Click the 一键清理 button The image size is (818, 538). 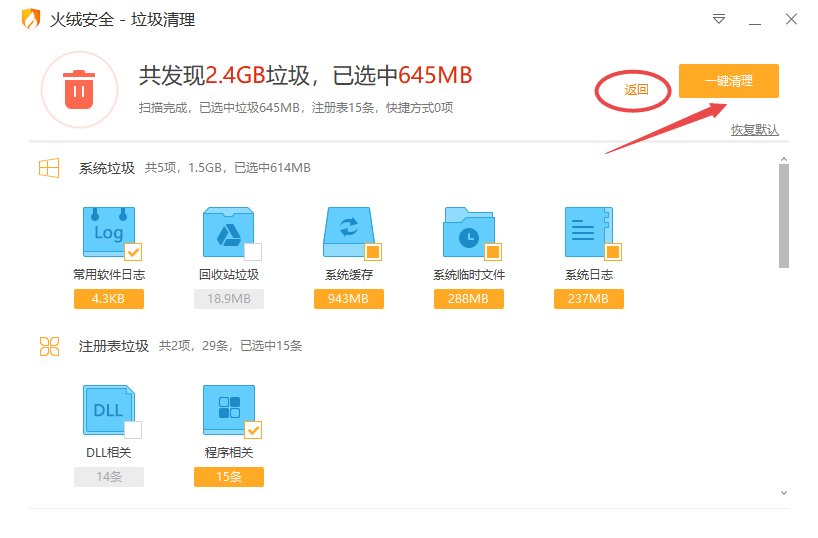point(729,81)
